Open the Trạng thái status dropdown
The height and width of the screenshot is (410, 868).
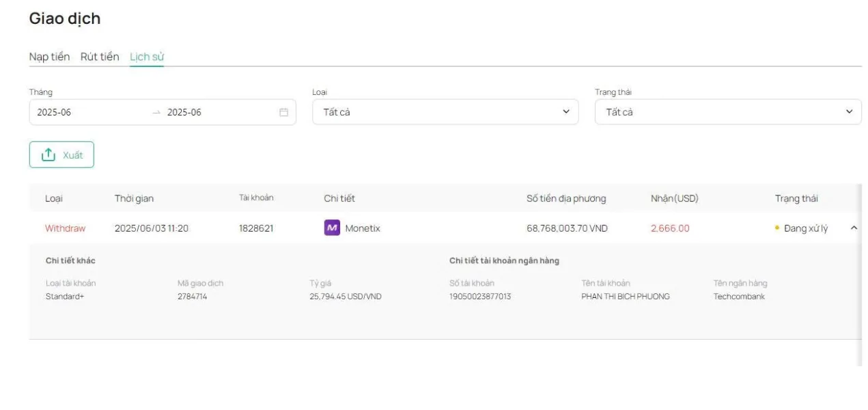pyautogui.click(x=728, y=112)
